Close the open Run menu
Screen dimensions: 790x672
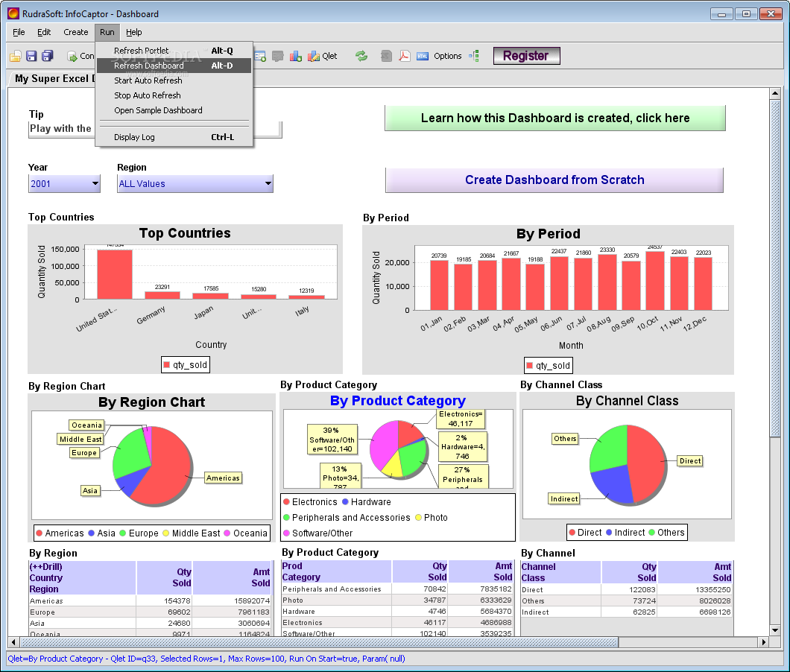click(107, 32)
